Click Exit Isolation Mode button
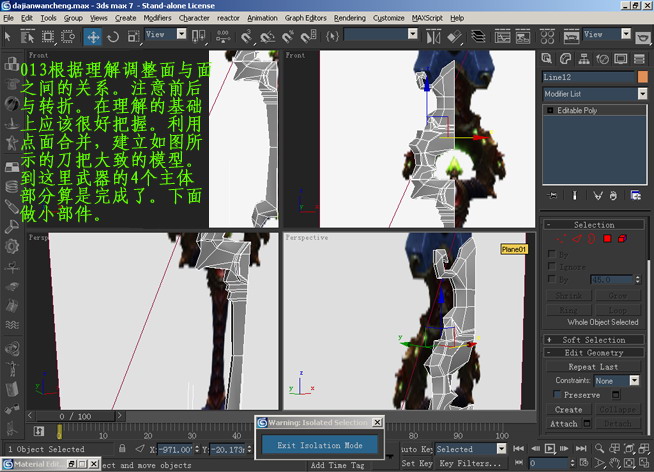Viewport: 654px width, 472px height. (320, 444)
